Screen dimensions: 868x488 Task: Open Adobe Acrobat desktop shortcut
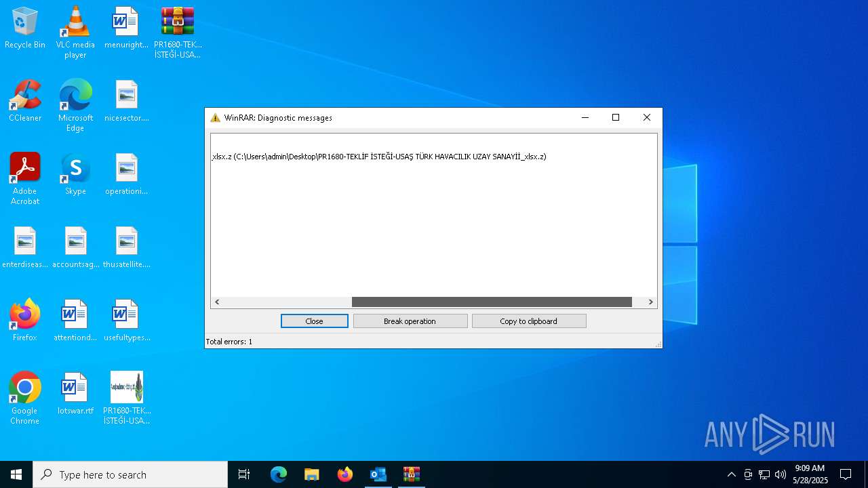tap(25, 179)
